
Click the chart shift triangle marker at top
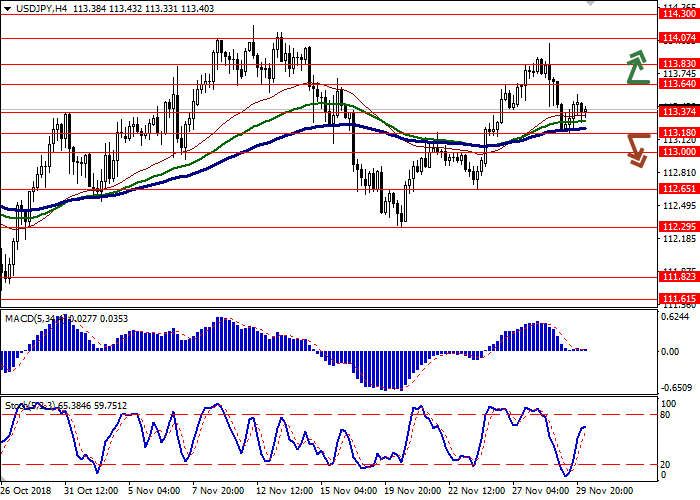pos(589,3)
